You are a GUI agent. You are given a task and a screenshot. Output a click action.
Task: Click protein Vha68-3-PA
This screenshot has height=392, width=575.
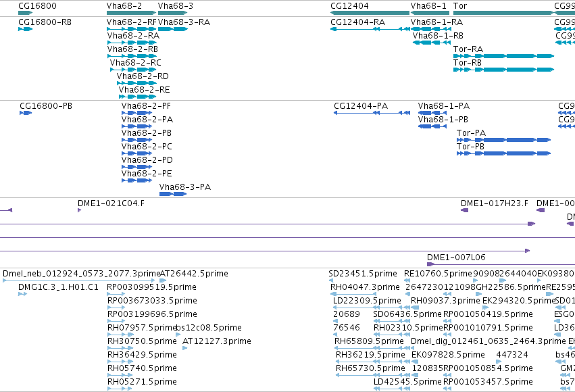[x=173, y=194]
